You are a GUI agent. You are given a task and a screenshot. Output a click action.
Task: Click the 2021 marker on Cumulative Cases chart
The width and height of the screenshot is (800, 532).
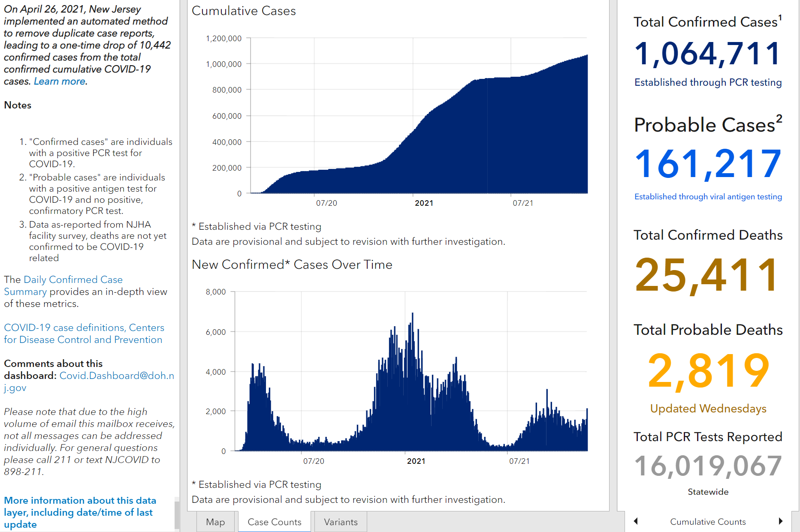424,203
